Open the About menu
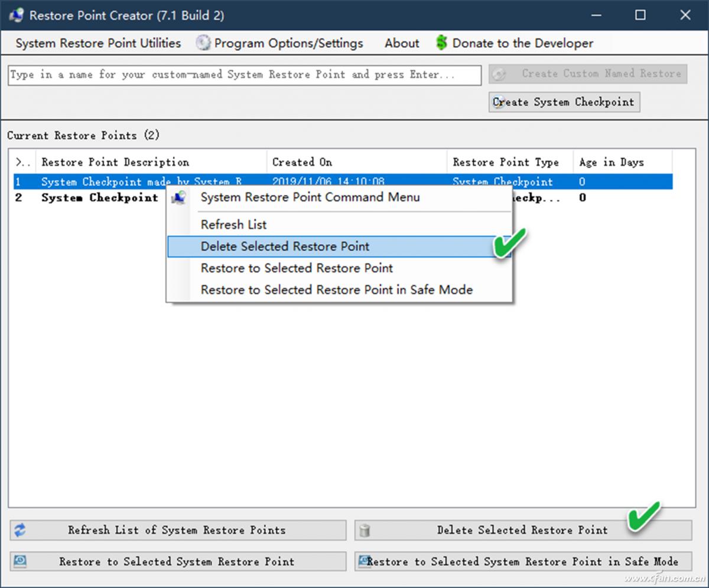The image size is (709, 588). [402, 43]
